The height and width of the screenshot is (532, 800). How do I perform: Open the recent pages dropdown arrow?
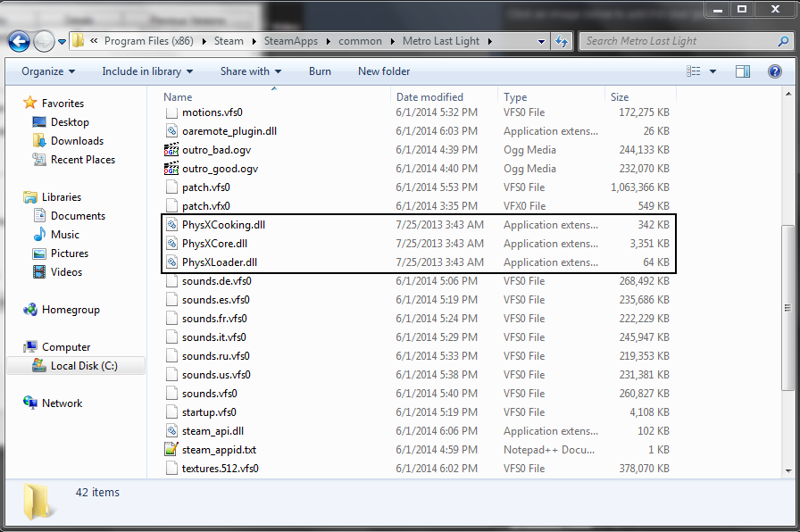point(62,42)
